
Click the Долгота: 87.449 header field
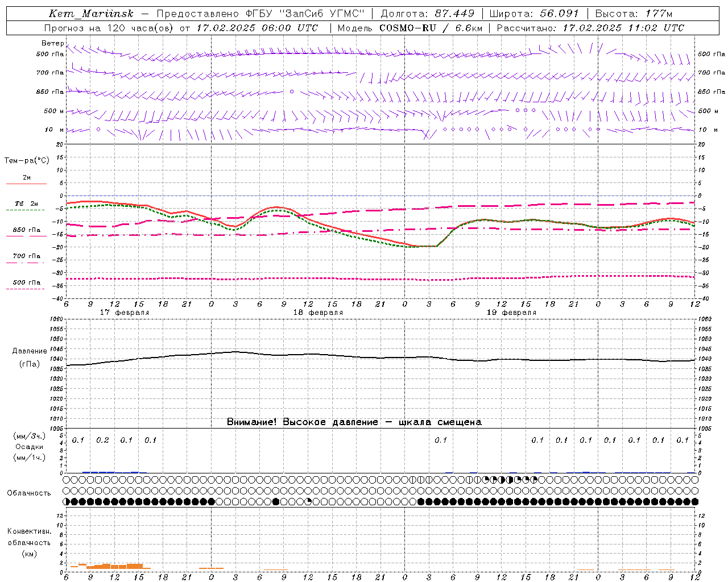[427, 14]
